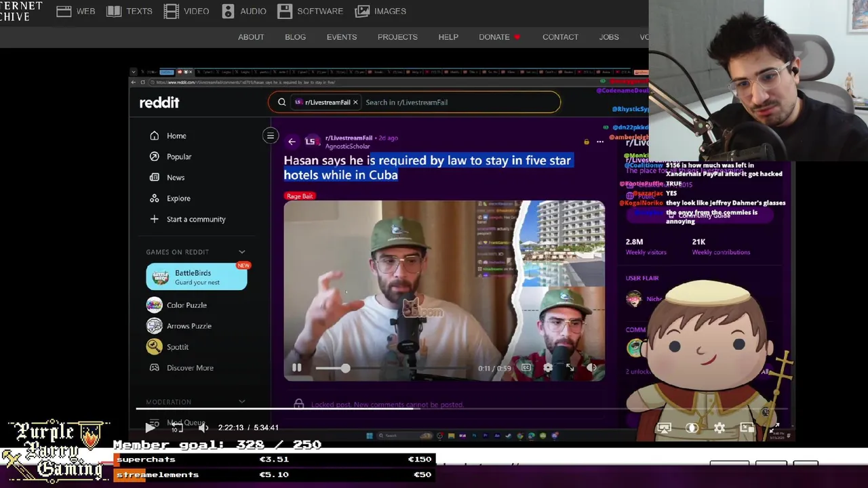Toggle closed captions on reddit video
The height and width of the screenshot is (488, 868).
click(x=526, y=368)
